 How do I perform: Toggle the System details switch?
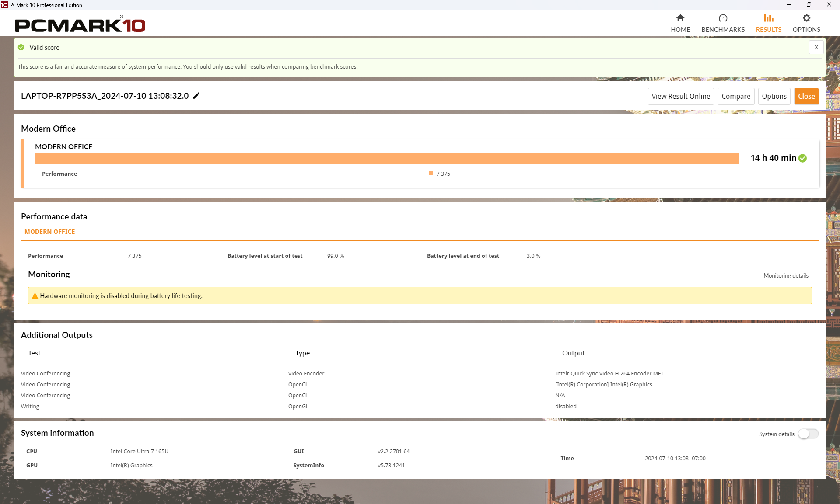point(808,434)
